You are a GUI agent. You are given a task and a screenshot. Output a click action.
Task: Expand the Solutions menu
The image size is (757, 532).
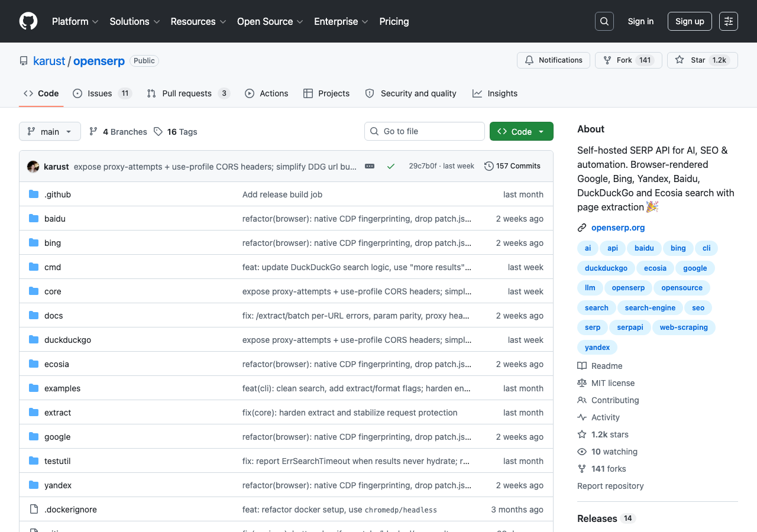click(135, 21)
